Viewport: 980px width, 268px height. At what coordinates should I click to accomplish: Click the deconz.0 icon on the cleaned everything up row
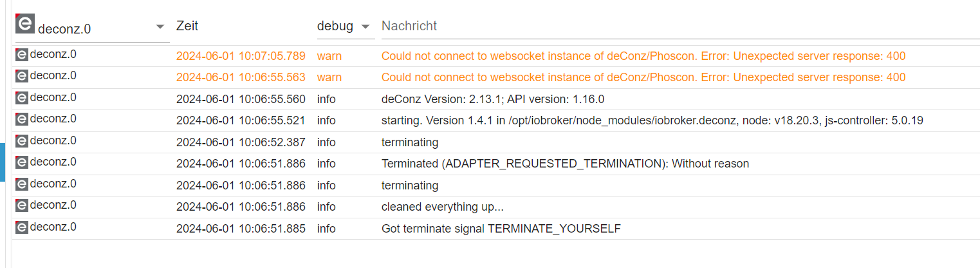pos(22,206)
